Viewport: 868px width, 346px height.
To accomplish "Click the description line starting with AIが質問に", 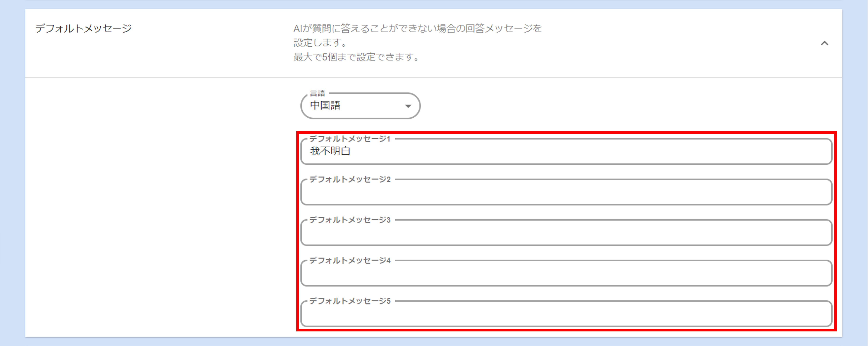I will [417, 28].
